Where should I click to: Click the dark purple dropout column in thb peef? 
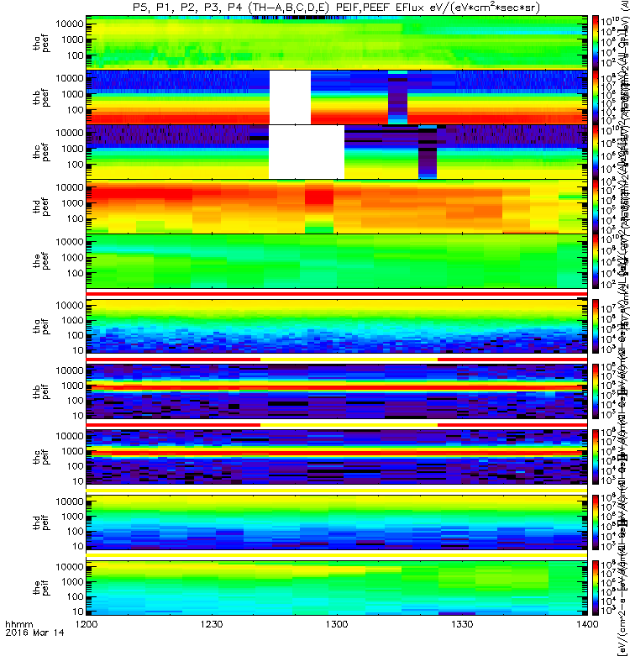coord(397,97)
